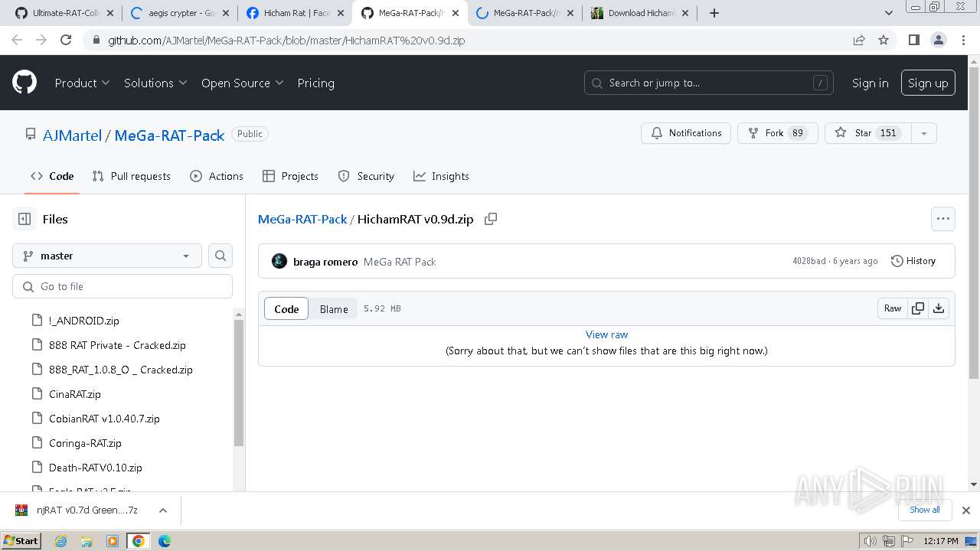
Task: Copy raw file contents icon
Action: coord(917,308)
